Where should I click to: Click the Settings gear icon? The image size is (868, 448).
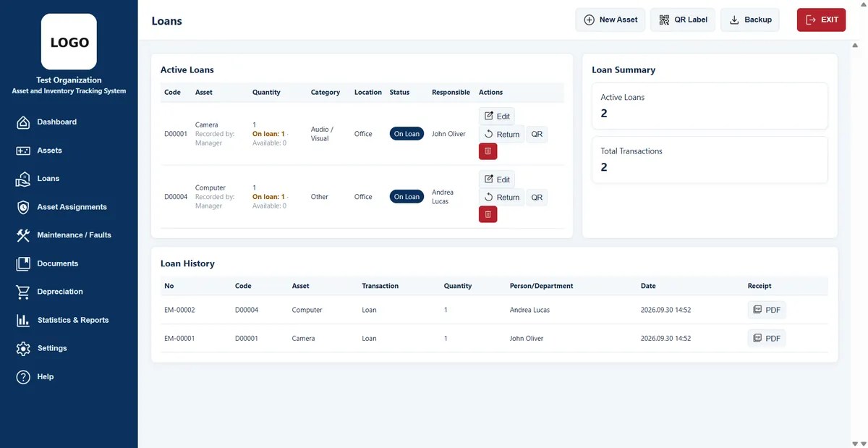pyautogui.click(x=23, y=348)
